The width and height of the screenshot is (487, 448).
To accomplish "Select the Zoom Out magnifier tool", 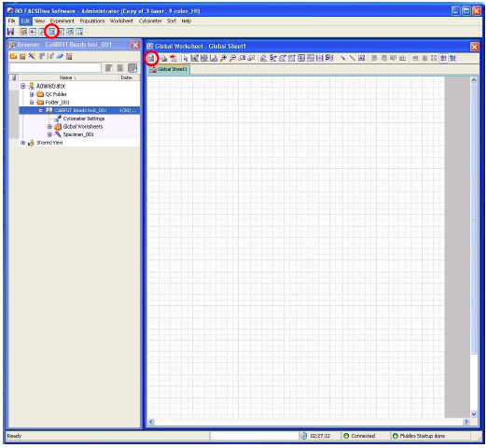I will point(232,58).
